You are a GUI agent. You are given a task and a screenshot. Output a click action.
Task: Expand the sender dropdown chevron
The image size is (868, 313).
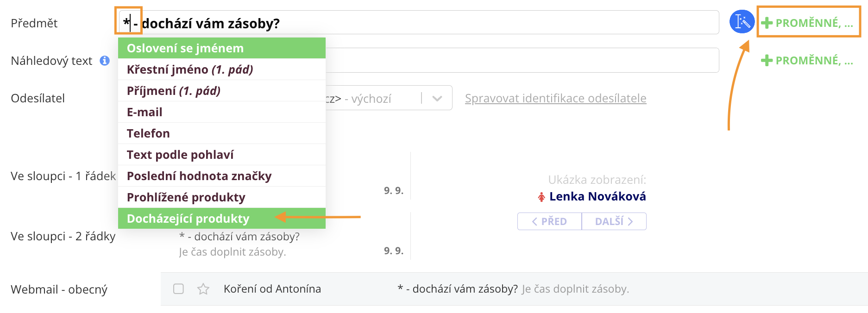[437, 98]
